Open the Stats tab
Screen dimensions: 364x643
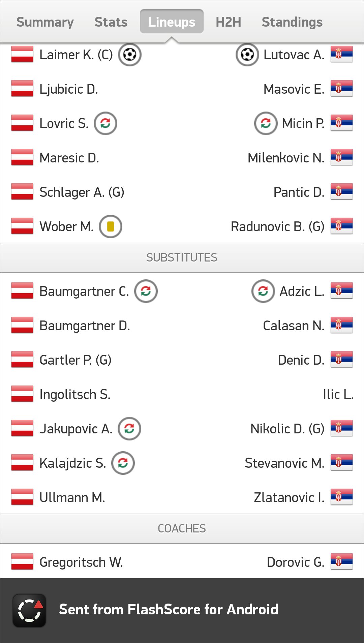point(111,22)
